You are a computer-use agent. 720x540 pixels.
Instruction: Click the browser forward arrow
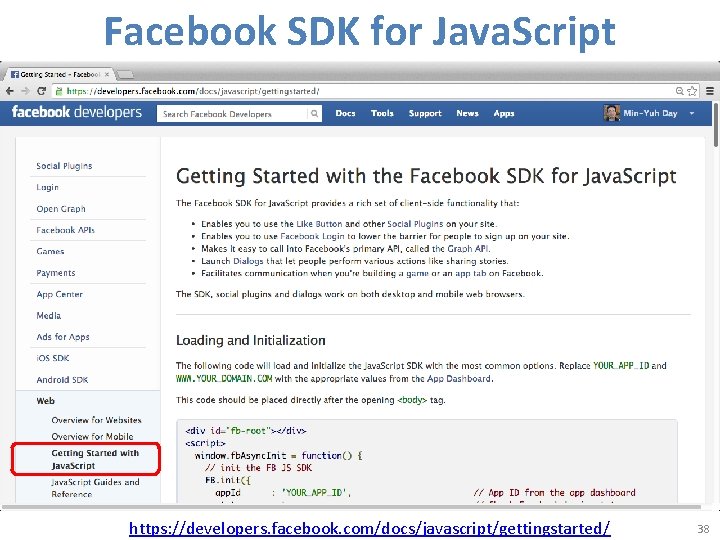26,91
